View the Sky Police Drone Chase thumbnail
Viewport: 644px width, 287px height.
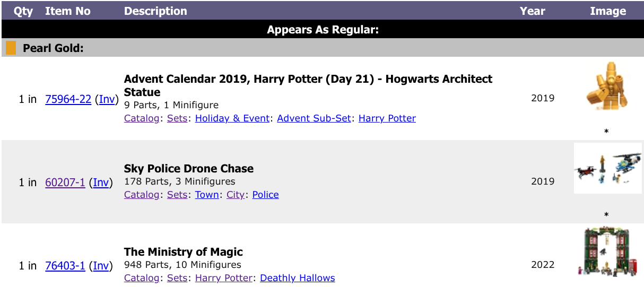point(608,168)
